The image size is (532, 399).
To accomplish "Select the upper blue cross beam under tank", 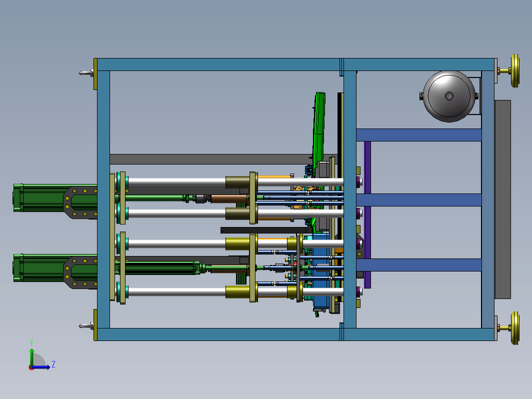I will 418,134.
